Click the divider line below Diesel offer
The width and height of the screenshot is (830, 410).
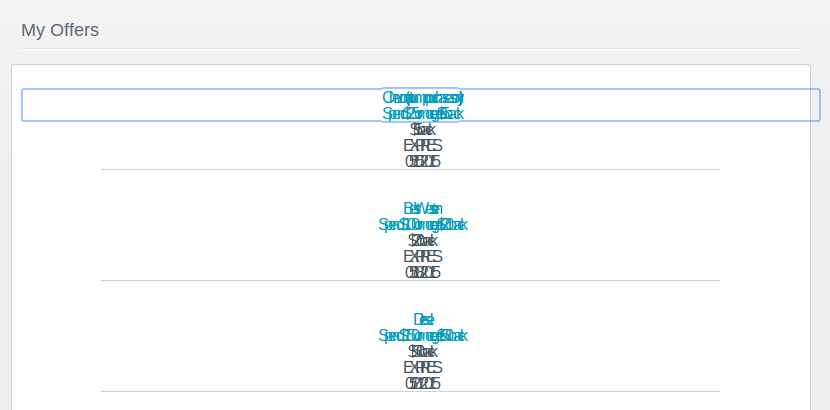410,391
